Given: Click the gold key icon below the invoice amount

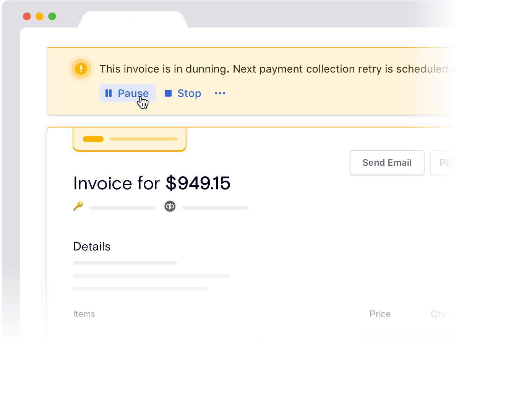Looking at the screenshot, I should tap(78, 206).
